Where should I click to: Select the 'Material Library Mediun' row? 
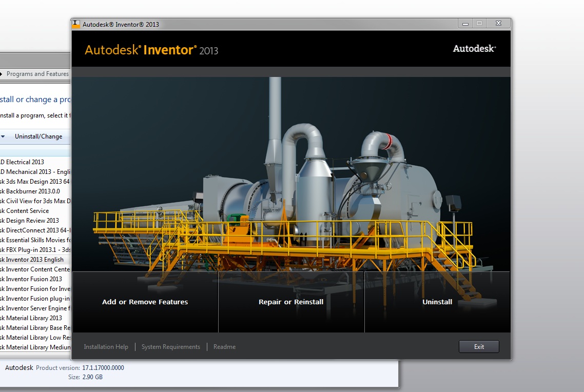click(35, 347)
